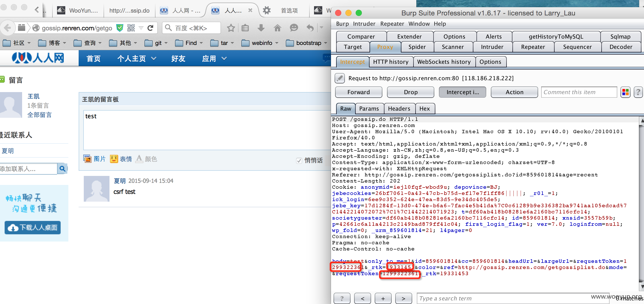Image resolution: width=644 pixels, height=304 pixels.
Task: Expand the git bookmarks folder
Action: click(156, 43)
